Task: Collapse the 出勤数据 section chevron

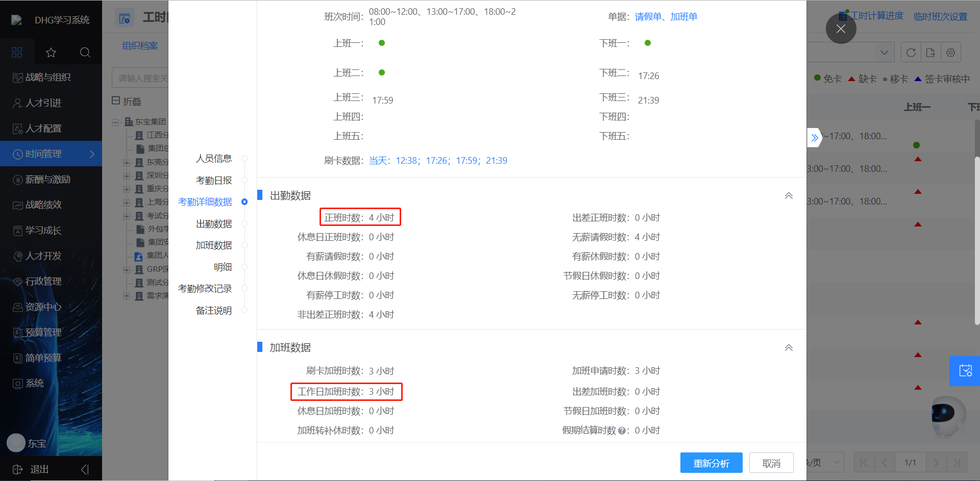Action: 789,195
